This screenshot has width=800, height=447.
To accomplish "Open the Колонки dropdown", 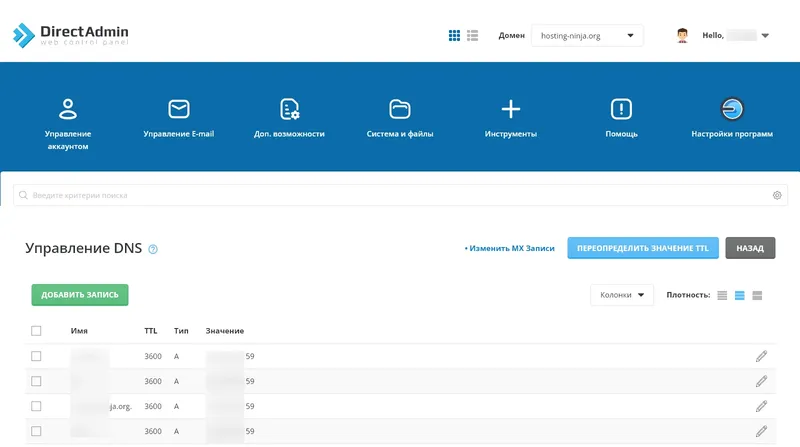I will pos(621,295).
